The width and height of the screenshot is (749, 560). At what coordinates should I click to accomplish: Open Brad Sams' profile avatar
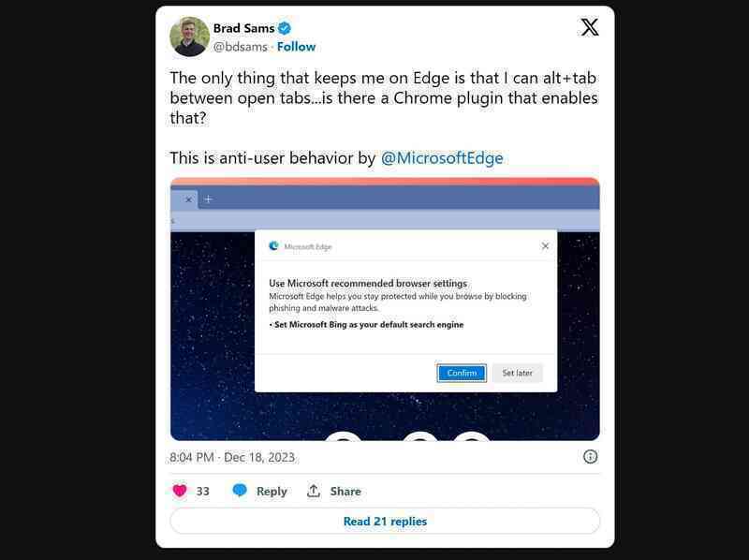(190, 37)
